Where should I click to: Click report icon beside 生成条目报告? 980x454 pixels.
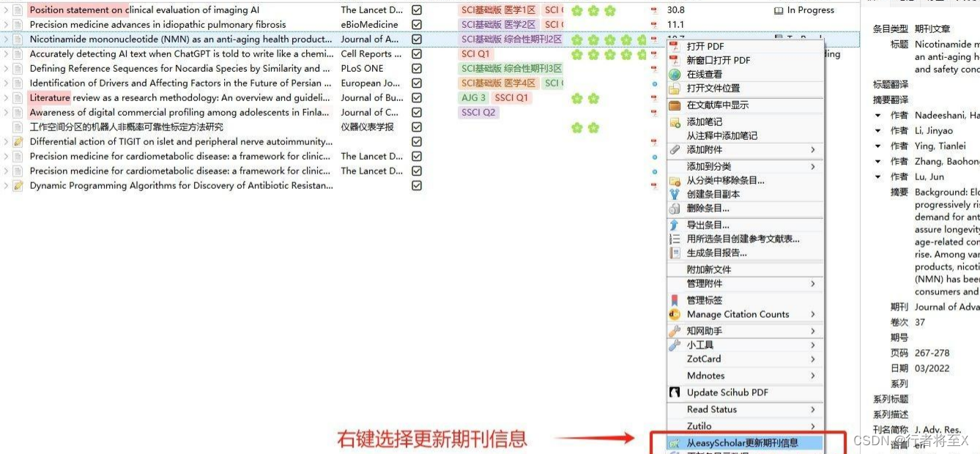point(675,253)
